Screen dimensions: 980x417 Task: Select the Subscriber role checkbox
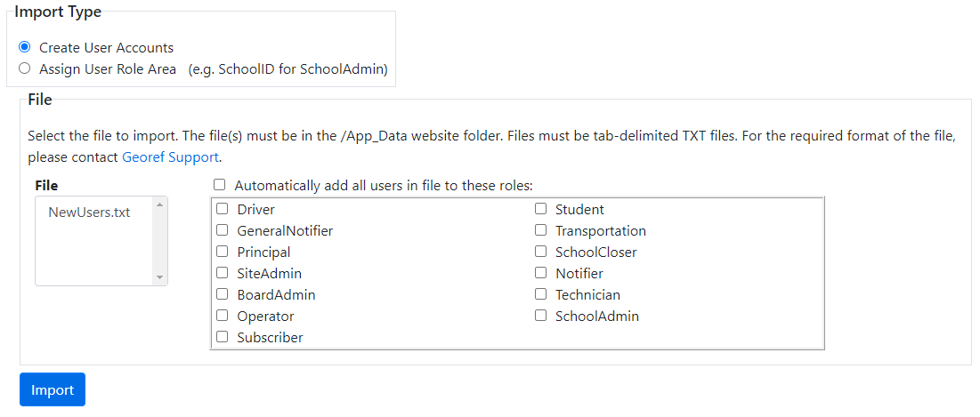[223, 338]
